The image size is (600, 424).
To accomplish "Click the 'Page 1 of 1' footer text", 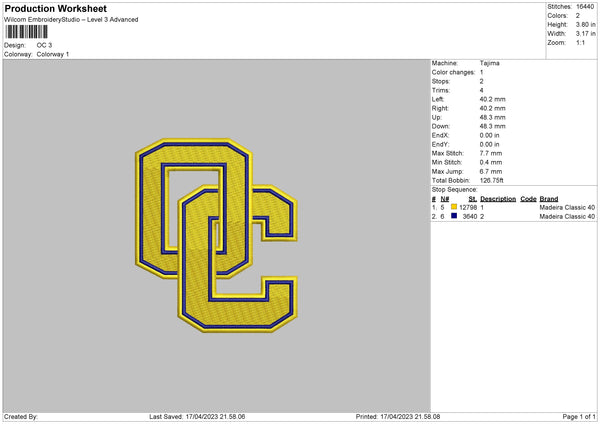I will 579,417.
